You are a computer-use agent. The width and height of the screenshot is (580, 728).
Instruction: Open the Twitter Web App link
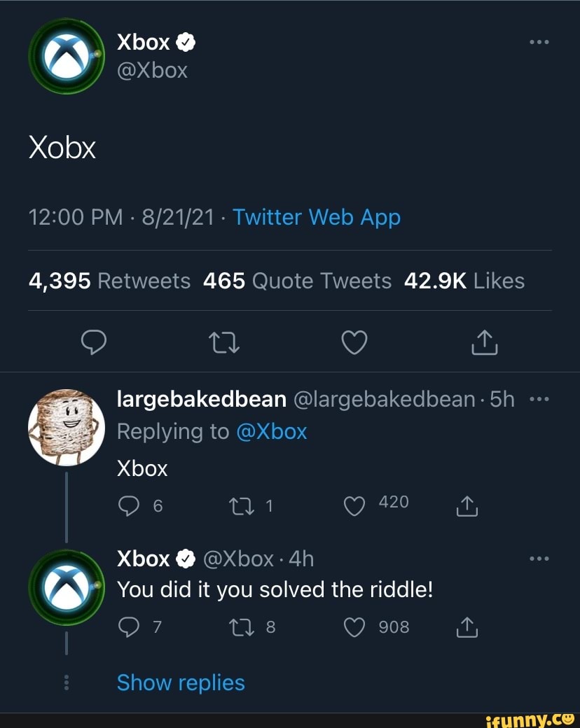pyautogui.click(x=316, y=217)
